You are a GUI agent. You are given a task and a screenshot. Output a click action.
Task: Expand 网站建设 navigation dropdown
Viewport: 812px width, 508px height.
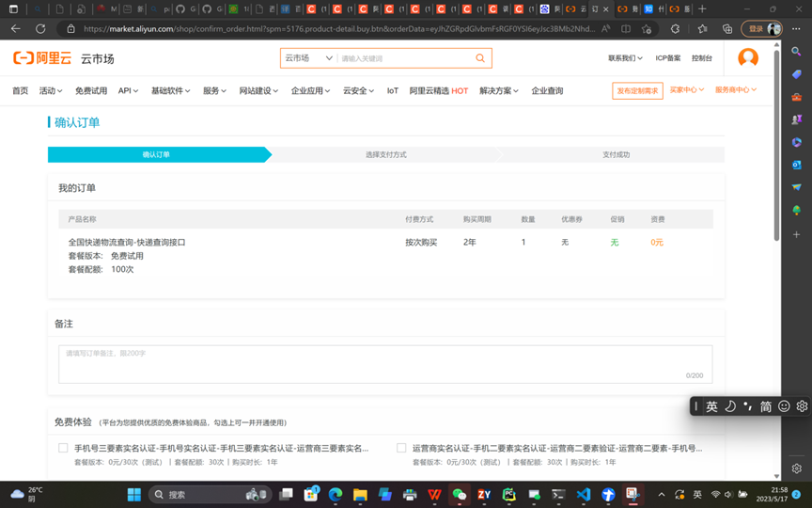(258, 90)
